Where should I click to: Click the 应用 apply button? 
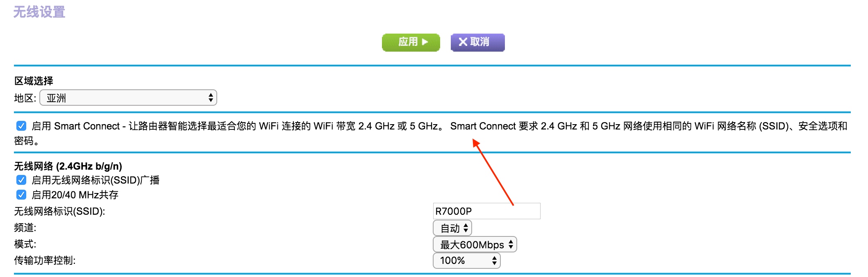pos(410,42)
